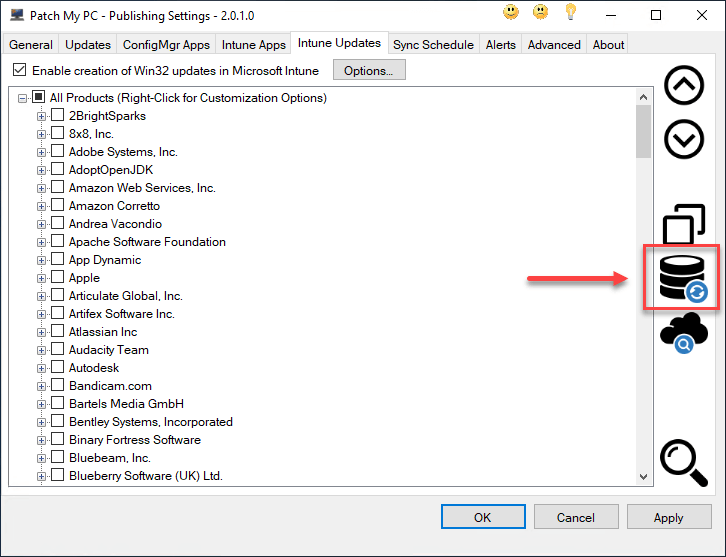726x557 pixels.
Task: Switch to the Advanced tab
Action: [554, 44]
